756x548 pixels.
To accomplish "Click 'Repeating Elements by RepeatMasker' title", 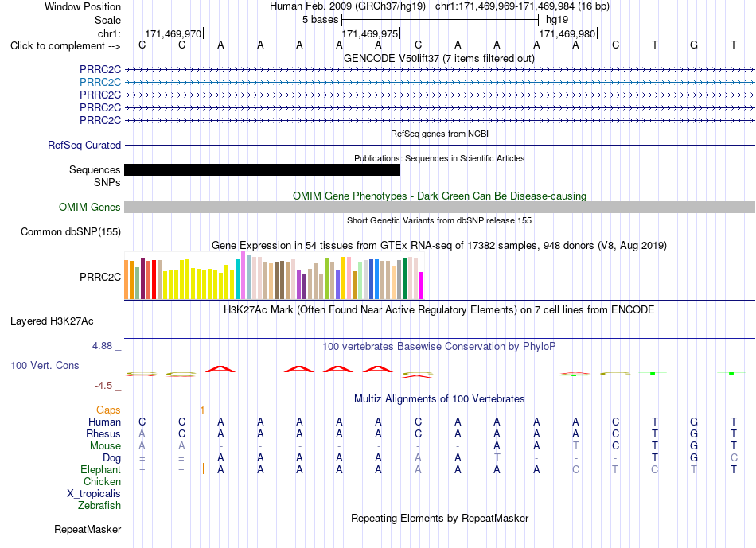I will point(439,518).
